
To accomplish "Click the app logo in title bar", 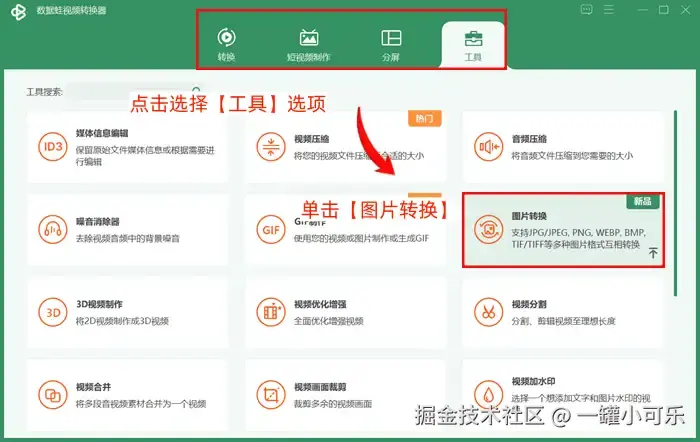I will (18, 12).
